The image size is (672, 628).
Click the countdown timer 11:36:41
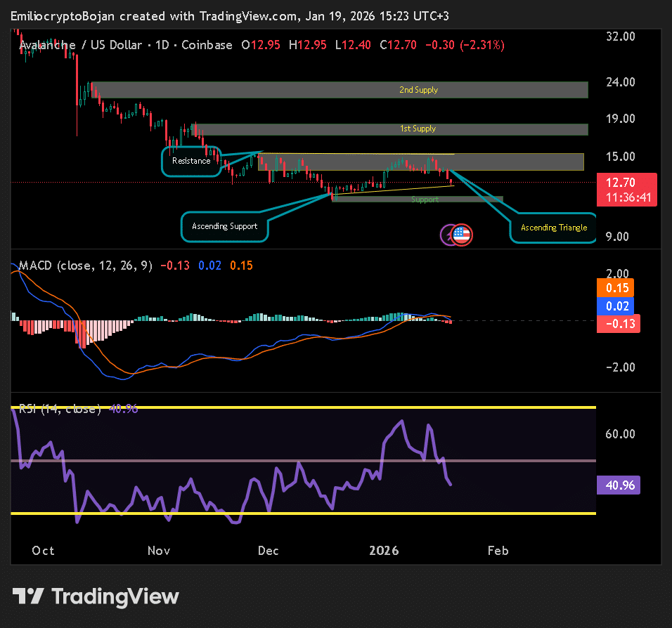628,197
